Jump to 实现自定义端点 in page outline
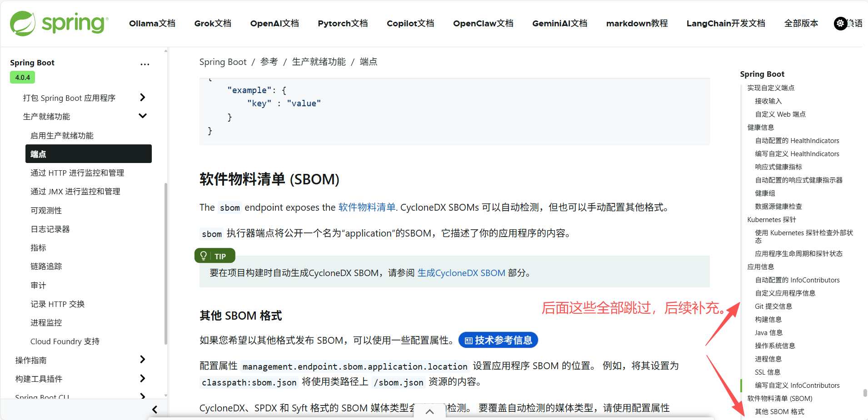Screen dimensions: 868x420 click(x=771, y=88)
